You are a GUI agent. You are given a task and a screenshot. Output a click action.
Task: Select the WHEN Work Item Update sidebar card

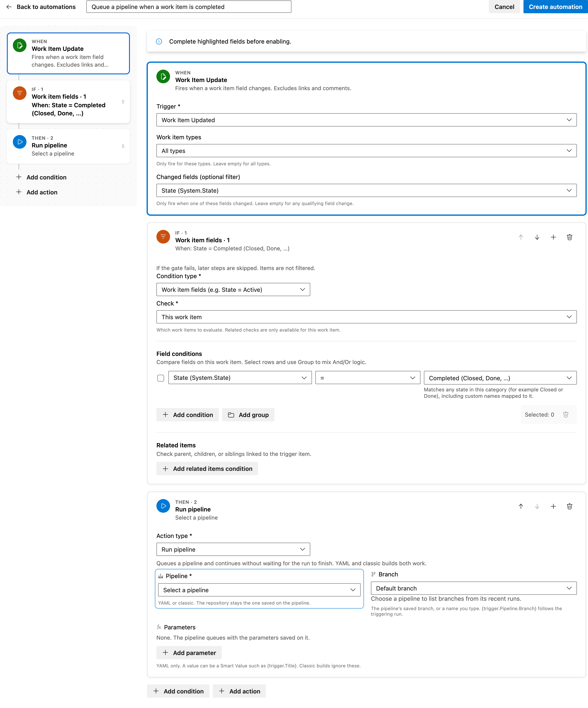68,53
